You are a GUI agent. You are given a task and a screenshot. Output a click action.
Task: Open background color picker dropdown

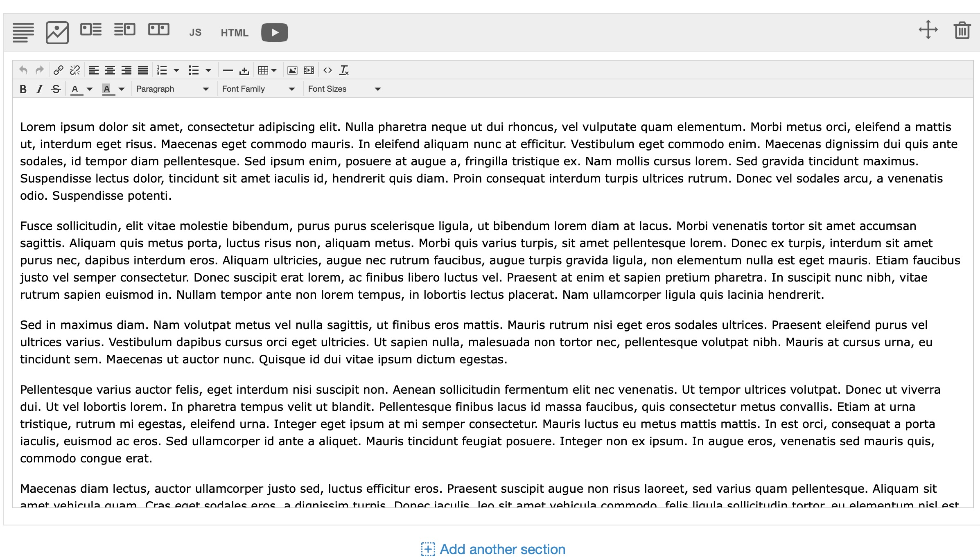coord(122,89)
